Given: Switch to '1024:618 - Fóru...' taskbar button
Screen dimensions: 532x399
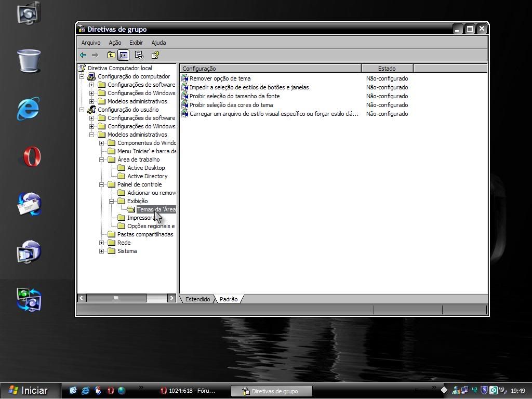Looking at the screenshot, I should pos(188,391).
